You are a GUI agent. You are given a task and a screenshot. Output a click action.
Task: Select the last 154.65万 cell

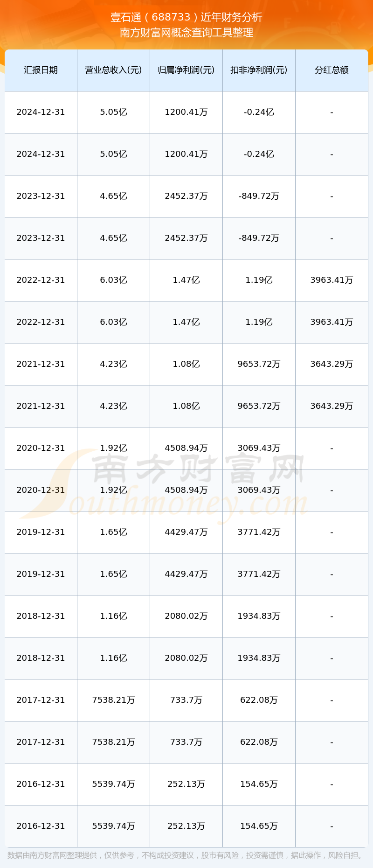click(259, 826)
